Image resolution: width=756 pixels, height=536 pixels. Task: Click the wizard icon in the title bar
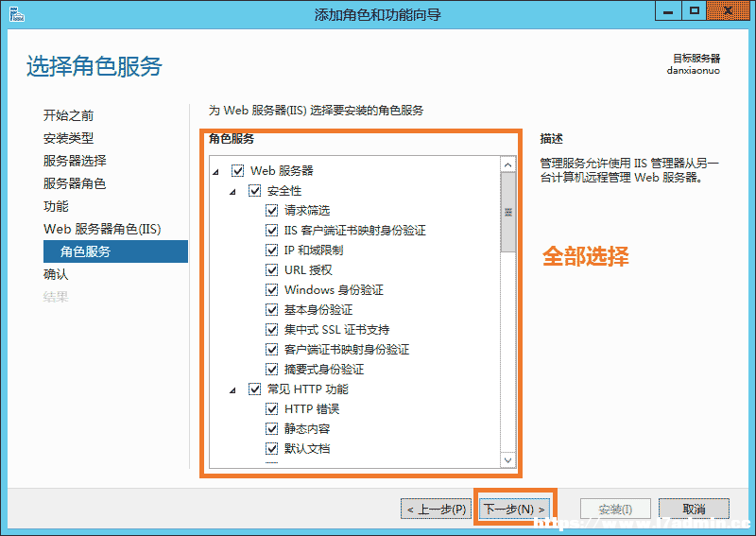pyautogui.click(x=16, y=14)
